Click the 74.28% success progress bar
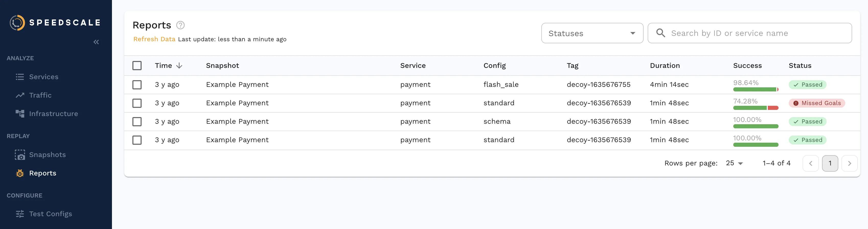The image size is (868, 229). pos(756,108)
